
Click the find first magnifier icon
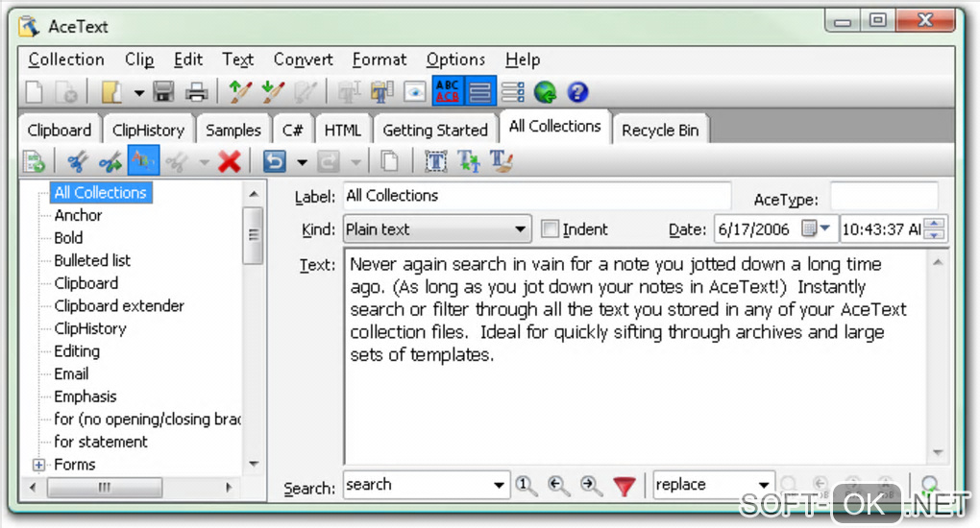(x=526, y=485)
